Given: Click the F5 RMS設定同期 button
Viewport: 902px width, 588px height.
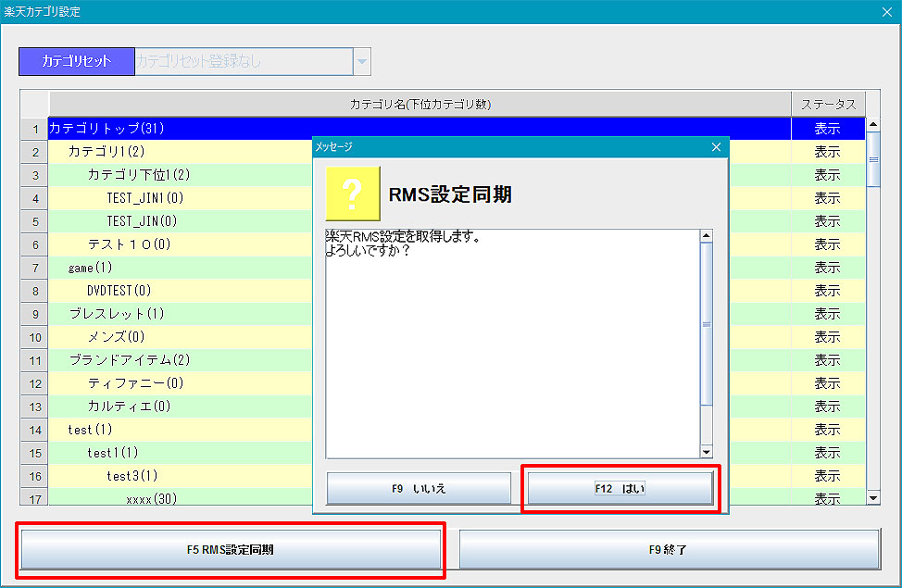Looking at the screenshot, I should 231,549.
